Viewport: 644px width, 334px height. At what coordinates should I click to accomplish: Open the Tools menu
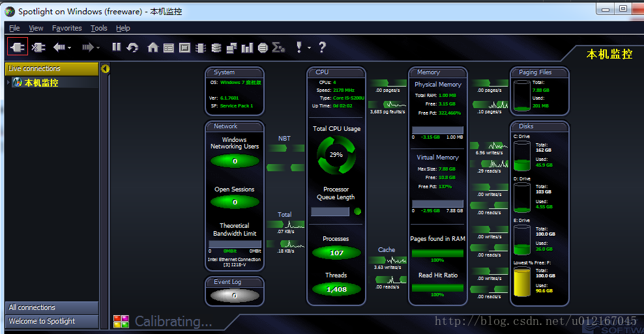(x=99, y=28)
